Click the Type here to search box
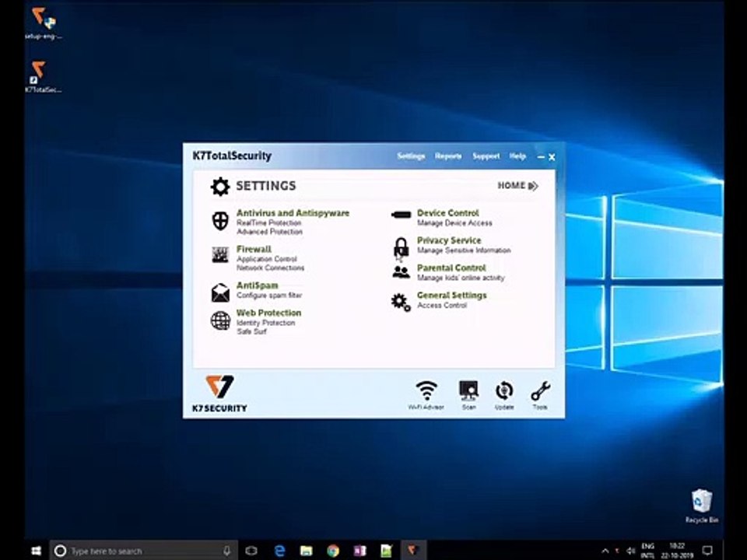This screenshot has width=747, height=560. [x=143, y=551]
